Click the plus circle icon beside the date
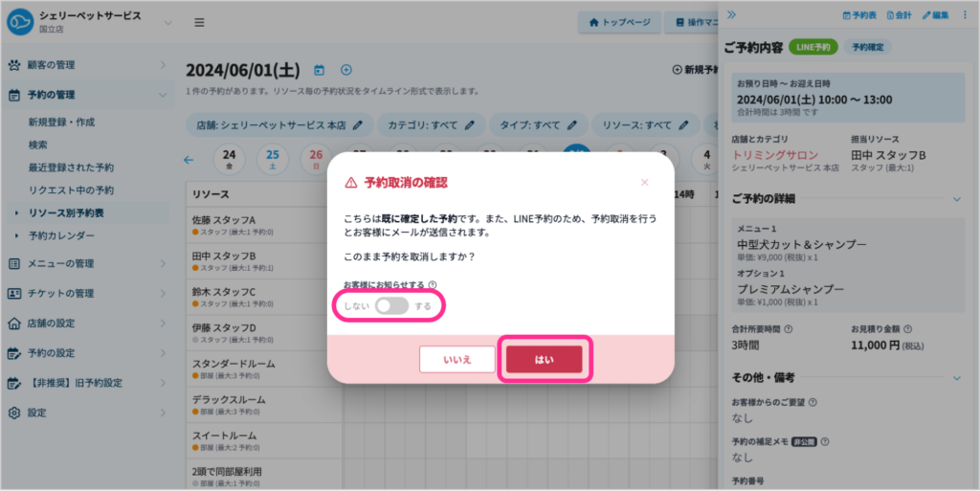 (346, 70)
